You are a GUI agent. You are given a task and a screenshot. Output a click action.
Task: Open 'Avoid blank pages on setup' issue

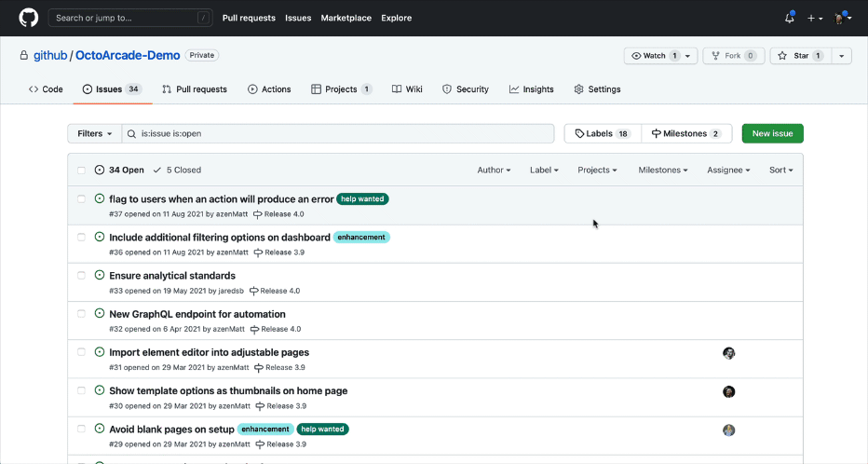pos(171,430)
